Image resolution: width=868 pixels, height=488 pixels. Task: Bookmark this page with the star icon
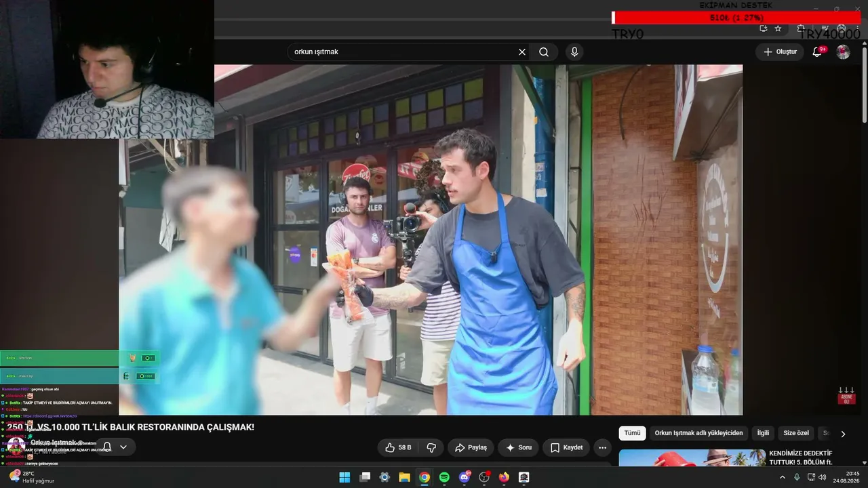[x=778, y=28]
